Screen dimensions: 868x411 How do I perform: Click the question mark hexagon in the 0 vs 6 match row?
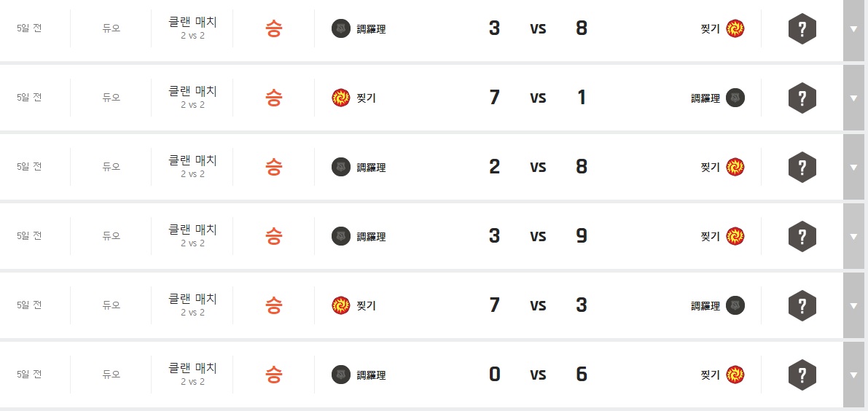pyautogui.click(x=802, y=375)
